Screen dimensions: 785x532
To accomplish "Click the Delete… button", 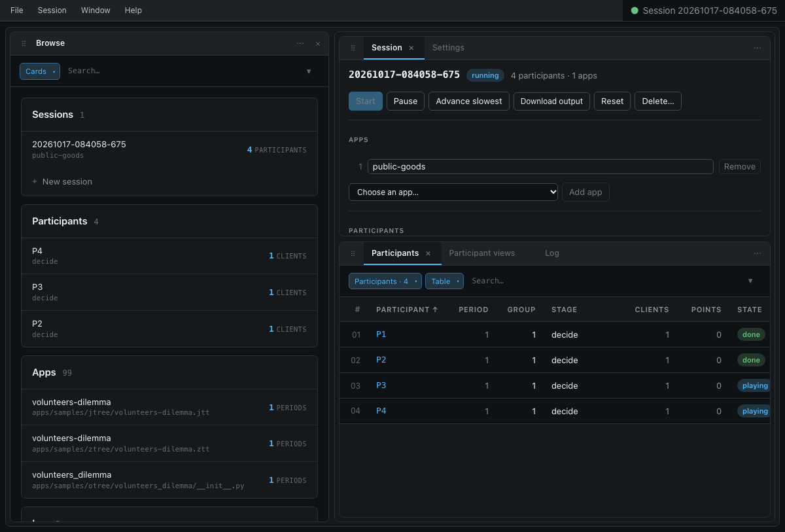I will coord(658,101).
